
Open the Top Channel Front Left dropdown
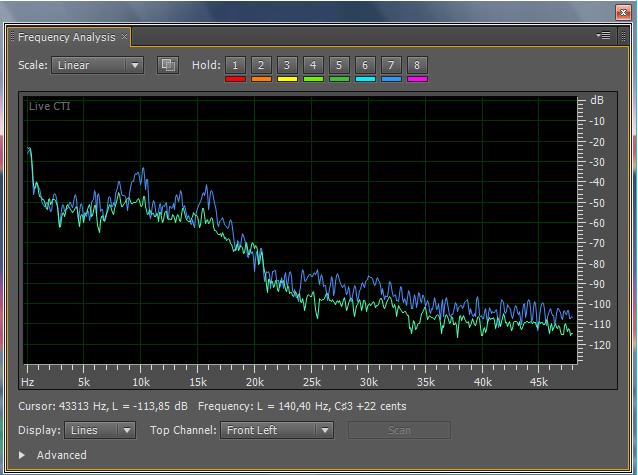277,430
